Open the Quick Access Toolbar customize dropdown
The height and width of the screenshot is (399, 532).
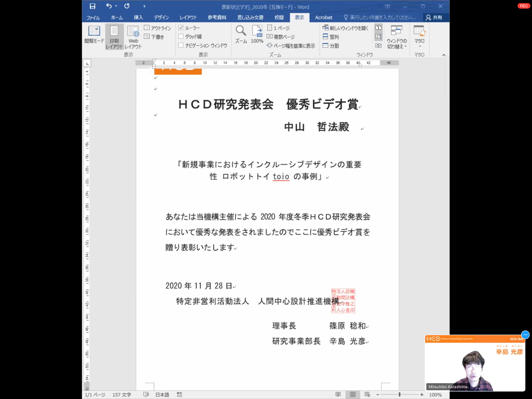pos(144,6)
